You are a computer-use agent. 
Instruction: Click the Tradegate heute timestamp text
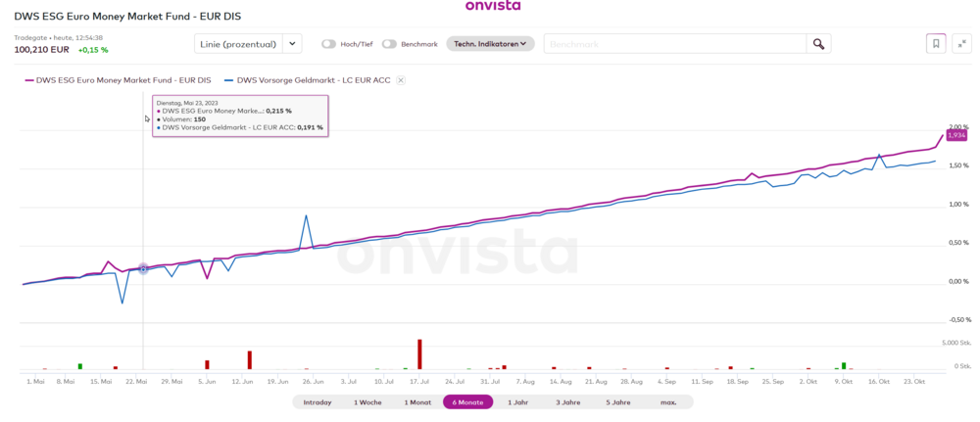(59, 37)
